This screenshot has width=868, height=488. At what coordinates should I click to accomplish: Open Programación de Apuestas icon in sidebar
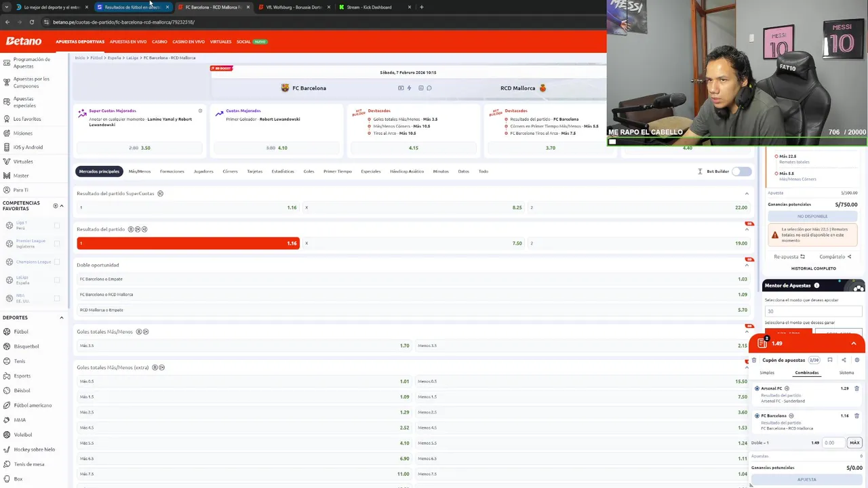pos(7,62)
